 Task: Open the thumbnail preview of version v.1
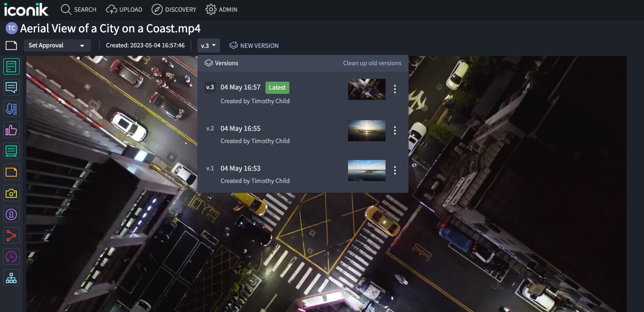(366, 170)
